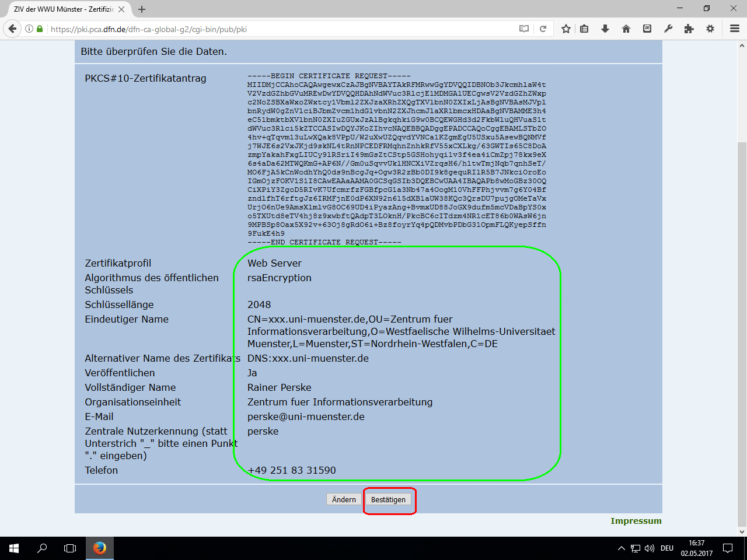This screenshot has width=747, height=560.
Task: Reload the page with the refresh icon
Action: coord(543,29)
